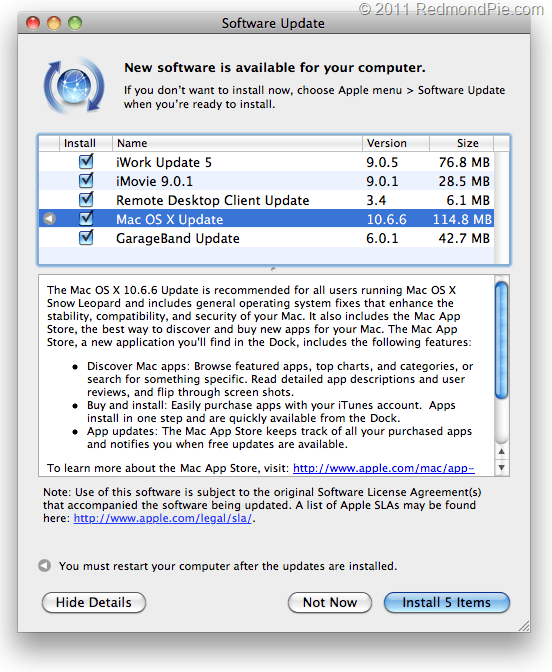Click the pane splitter handle below the list
Viewport: 552px width, 672px height.
(x=273, y=269)
